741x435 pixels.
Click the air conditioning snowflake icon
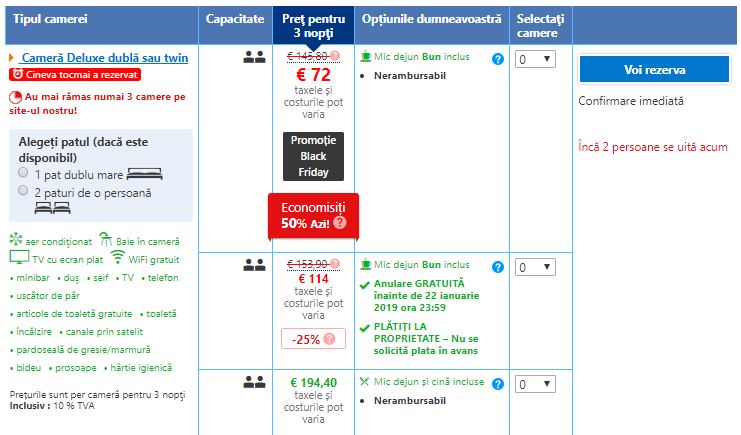(15, 240)
